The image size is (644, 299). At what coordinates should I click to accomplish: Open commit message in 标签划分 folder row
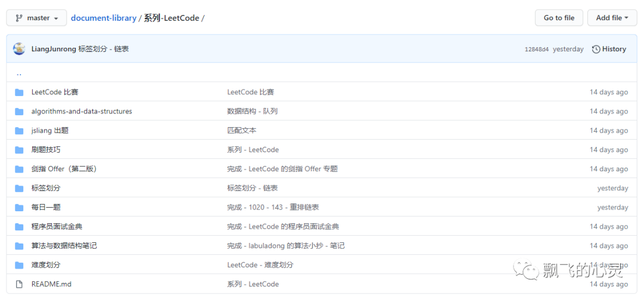pyautogui.click(x=252, y=189)
